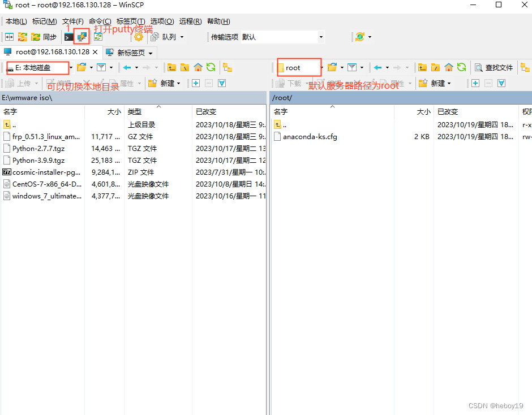Click local panel invert selection icon
The width and height of the screenshot is (532, 415).
pyautogui.click(x=222, y=83)
